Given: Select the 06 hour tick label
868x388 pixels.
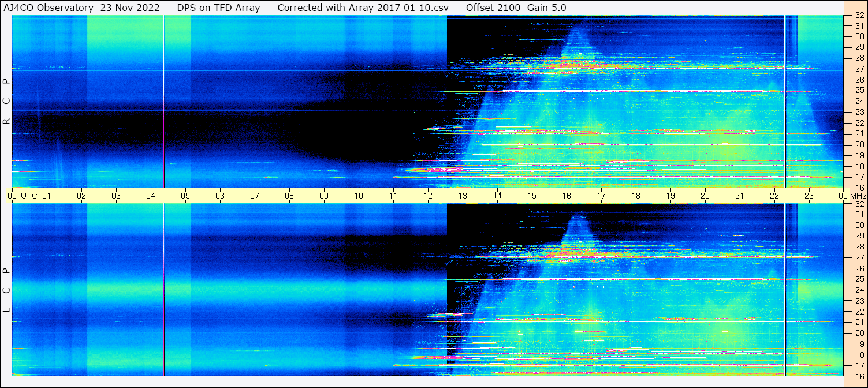Looking at the screenshot, I should pyautogui.click(x=220, y=196).
